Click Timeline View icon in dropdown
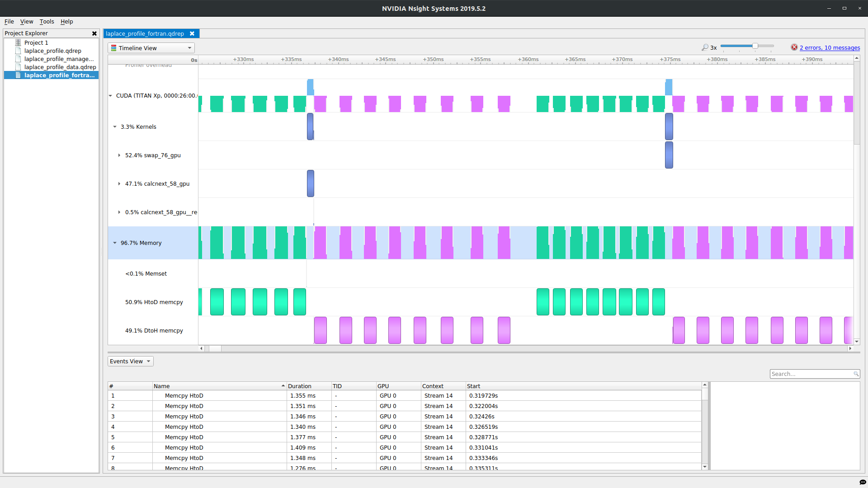The height and width of the screenshot is (488, 868). pyautogui.click(x=114, y=48)
